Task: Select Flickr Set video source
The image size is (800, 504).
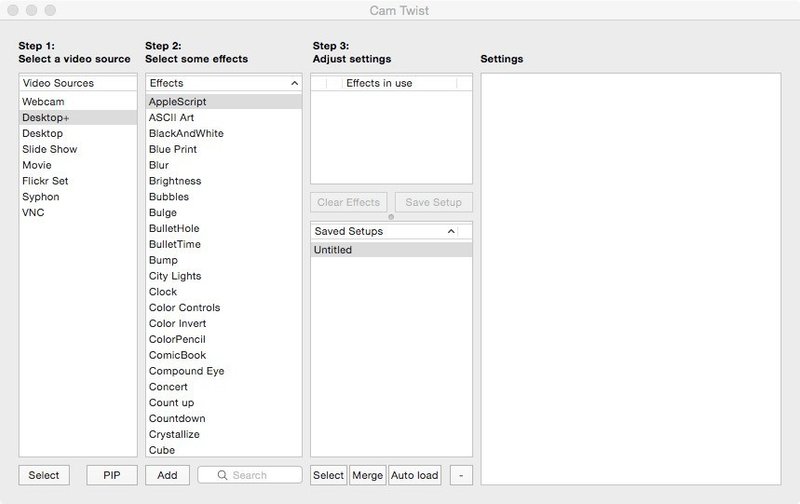Action: pyautogui.click(x=78, y=181)
